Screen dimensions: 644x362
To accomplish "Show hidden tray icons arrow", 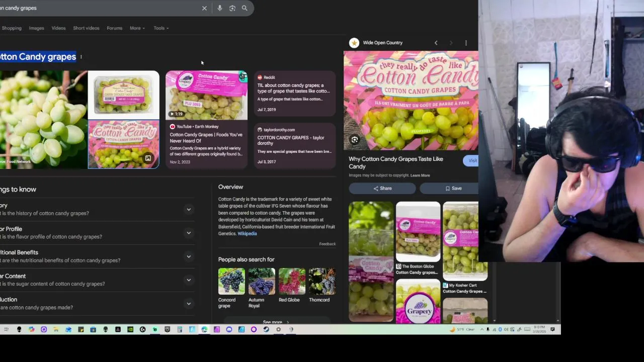I will (482, 329).
